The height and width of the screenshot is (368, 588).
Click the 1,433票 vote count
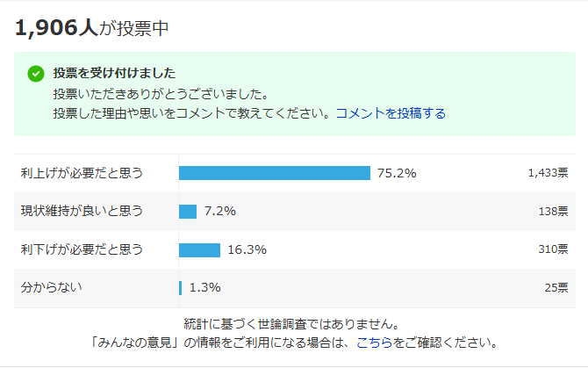(548, 173)
